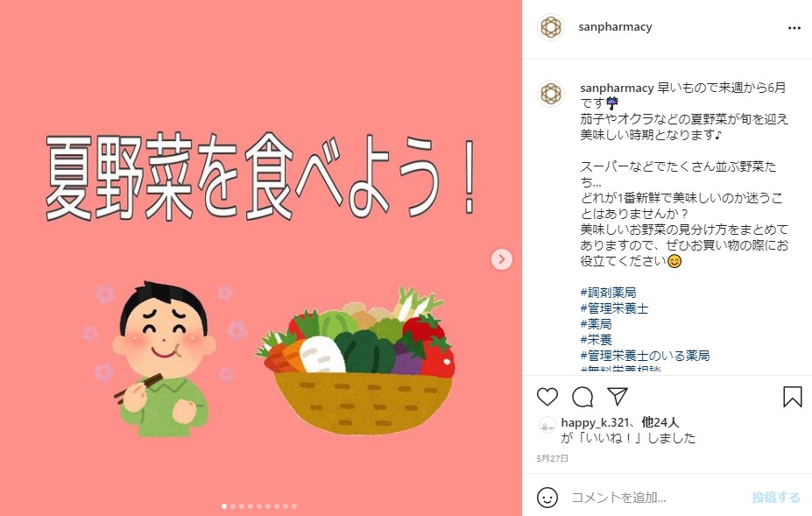Go to next carousel image arrow

tap(502, 259)
